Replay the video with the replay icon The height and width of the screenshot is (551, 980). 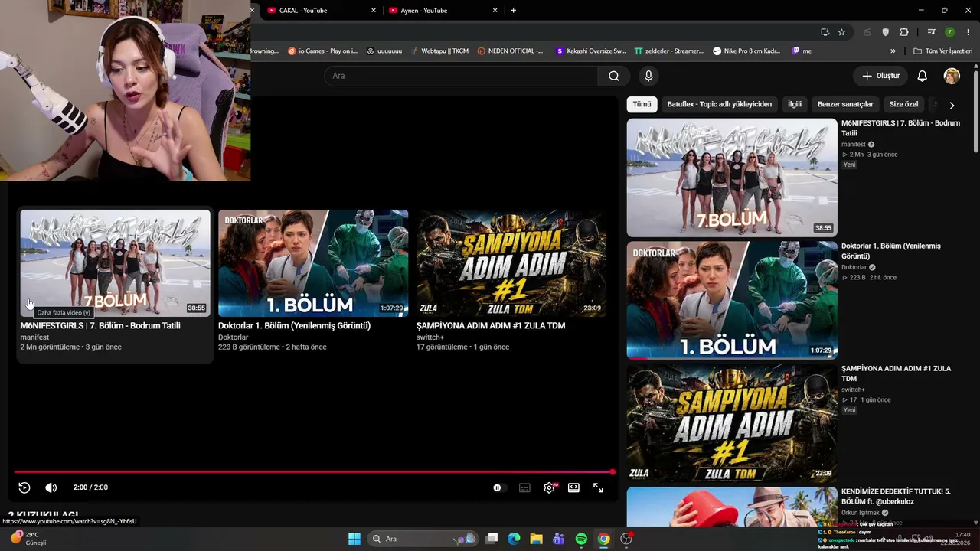[24, 487]
